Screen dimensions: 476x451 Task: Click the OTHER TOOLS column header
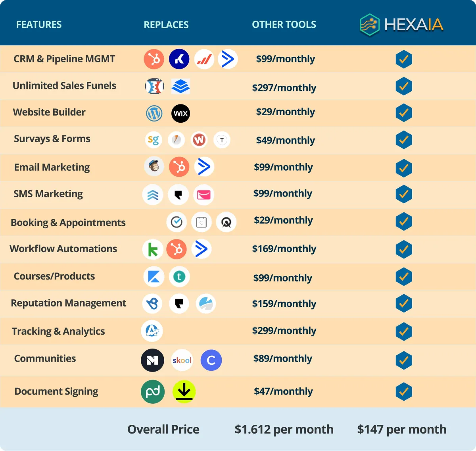284,25
